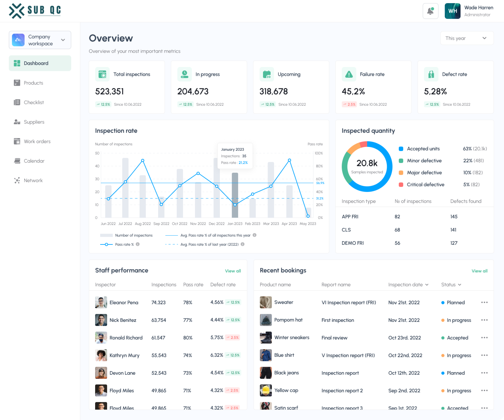The image size is (504, 420).
Task: View all Recent bookings
Action: click(x=479, y=271)
